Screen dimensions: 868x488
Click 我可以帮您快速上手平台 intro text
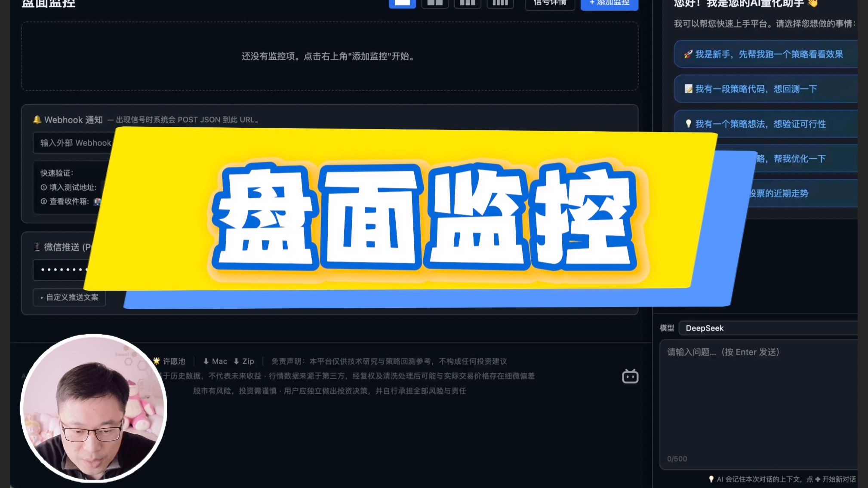tap(765, 24)
